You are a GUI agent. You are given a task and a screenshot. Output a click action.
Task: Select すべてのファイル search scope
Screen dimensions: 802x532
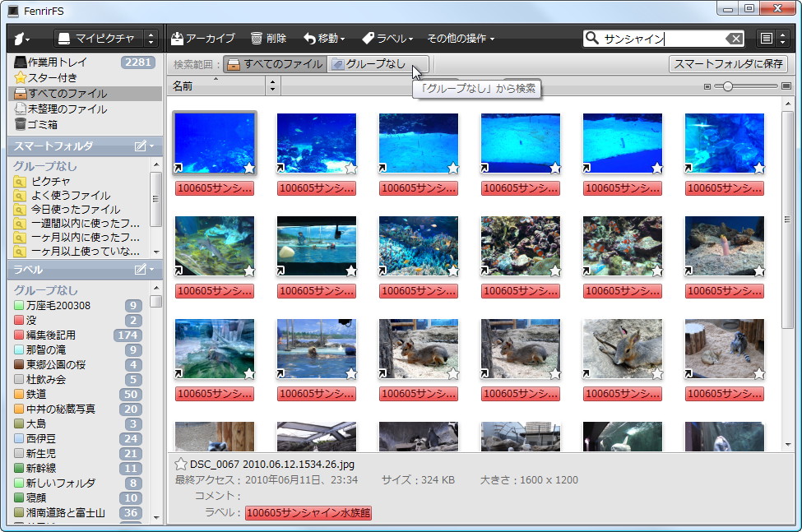click(x=276, y=64)
